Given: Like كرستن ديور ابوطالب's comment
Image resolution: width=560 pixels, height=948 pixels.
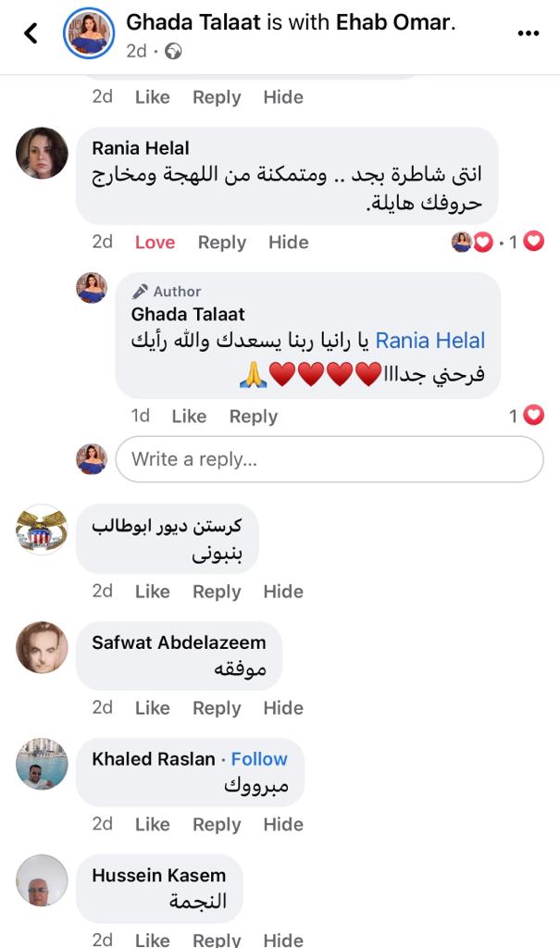Looking at the screenshot, I should click(x=153, y=591).
